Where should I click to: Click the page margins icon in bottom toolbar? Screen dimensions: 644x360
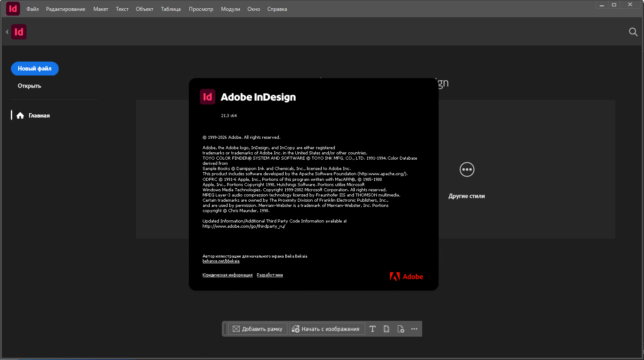click(386, 329)
